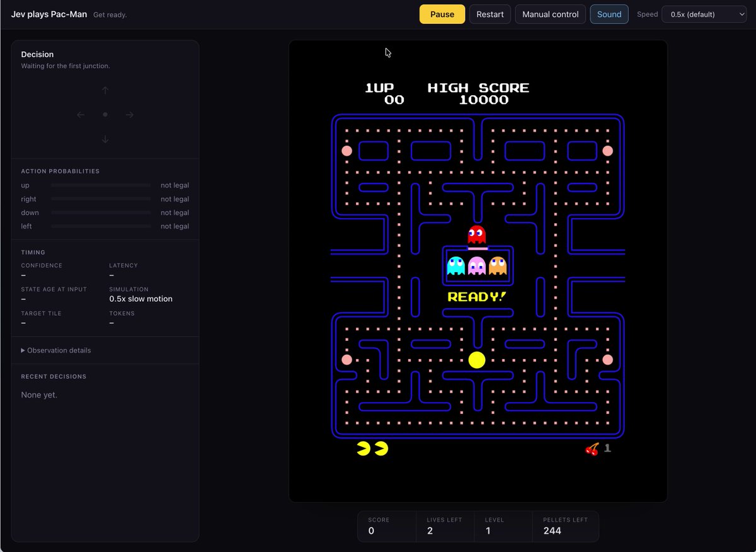Click the bottom-left power pellet in the maze

click(346, 360)
